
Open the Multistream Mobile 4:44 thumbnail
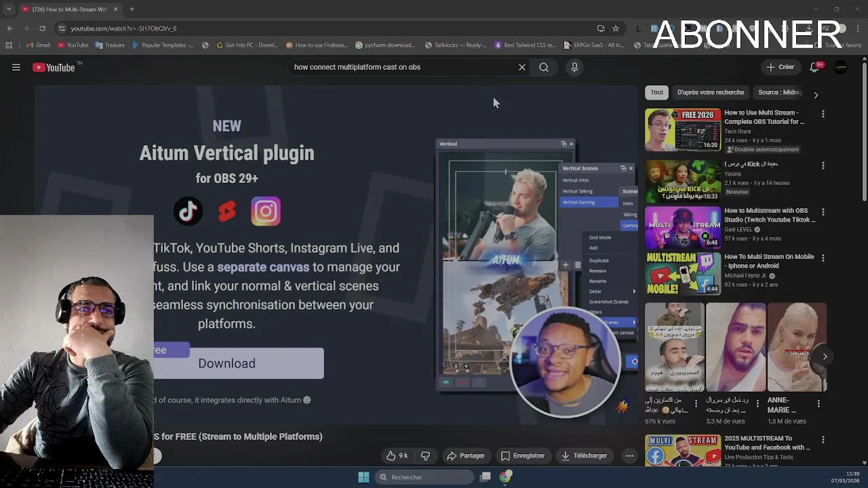coord(683,273)
